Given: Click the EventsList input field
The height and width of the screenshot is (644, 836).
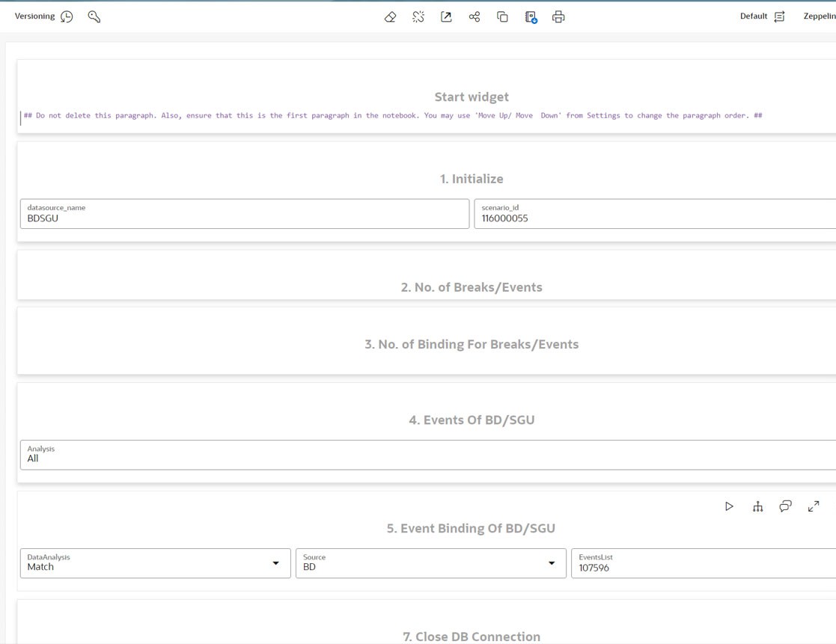Looking at the screenshot, I should click(x=704, y=563).
